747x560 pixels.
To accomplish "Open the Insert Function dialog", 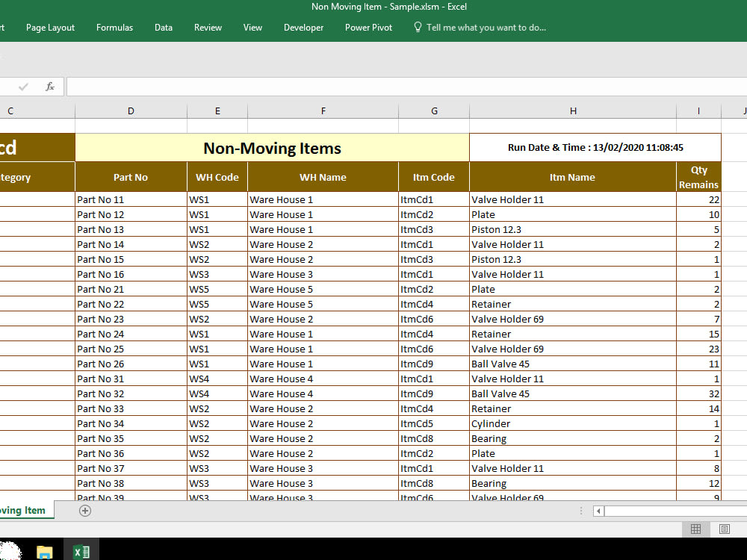I will (49, 87).
